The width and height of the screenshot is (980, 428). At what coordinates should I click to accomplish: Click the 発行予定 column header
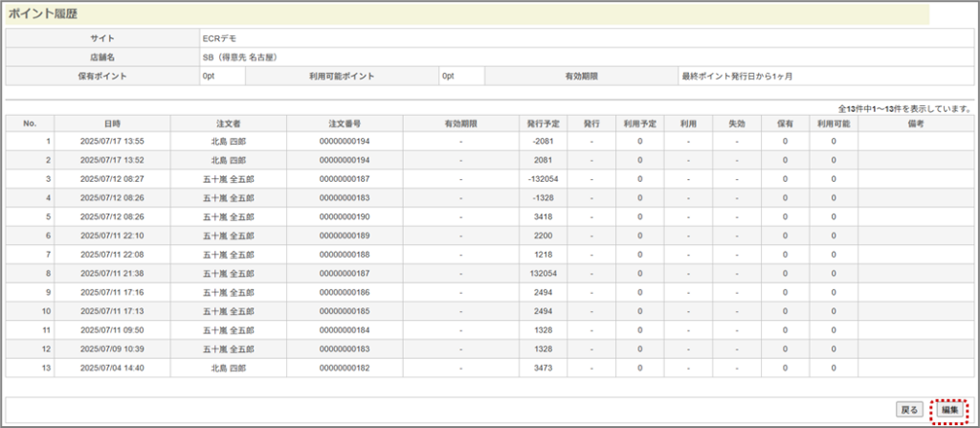click(543, 124)
